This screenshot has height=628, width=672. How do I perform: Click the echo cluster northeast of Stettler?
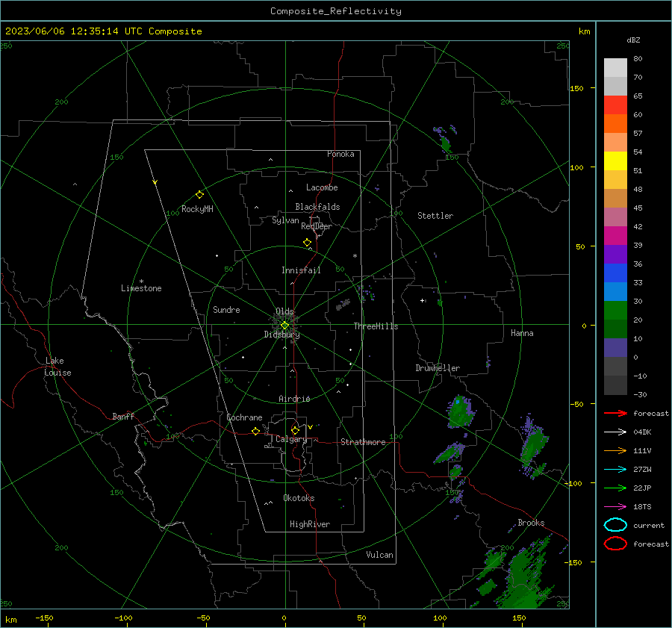pos(445,139)
